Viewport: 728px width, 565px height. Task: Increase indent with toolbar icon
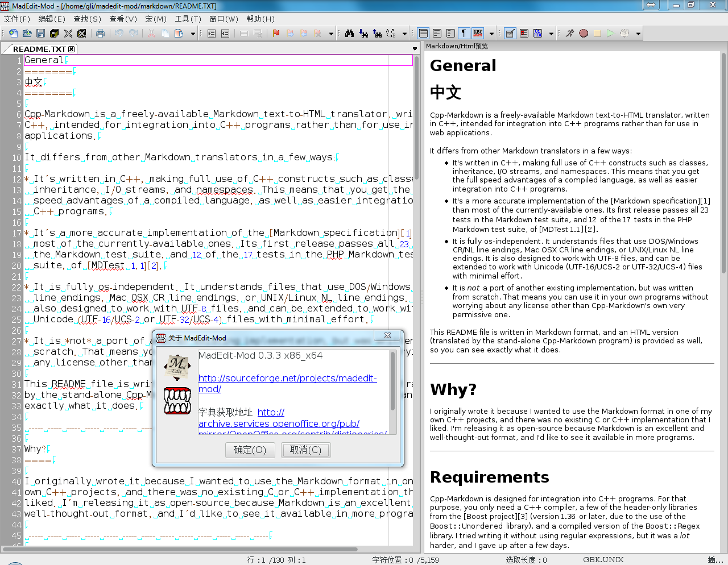212,34
